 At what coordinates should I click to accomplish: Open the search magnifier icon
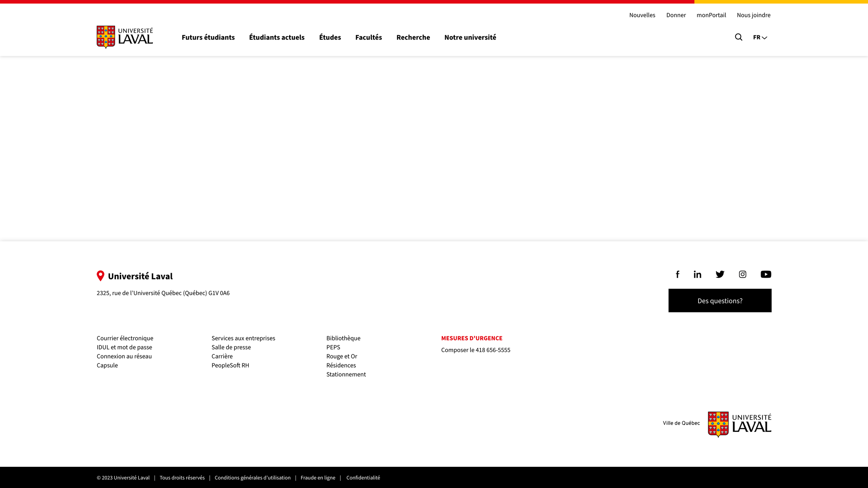[x=738, y=37]
